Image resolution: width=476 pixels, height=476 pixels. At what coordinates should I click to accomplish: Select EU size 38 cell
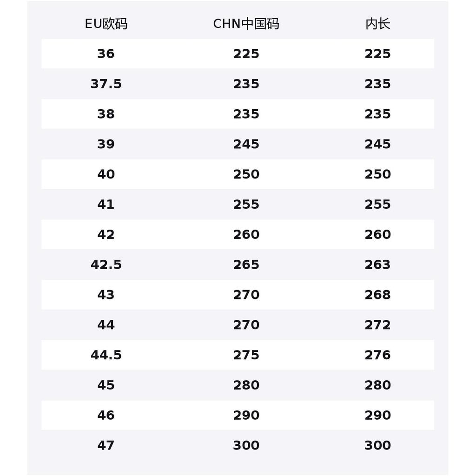[x=106, y=114]
